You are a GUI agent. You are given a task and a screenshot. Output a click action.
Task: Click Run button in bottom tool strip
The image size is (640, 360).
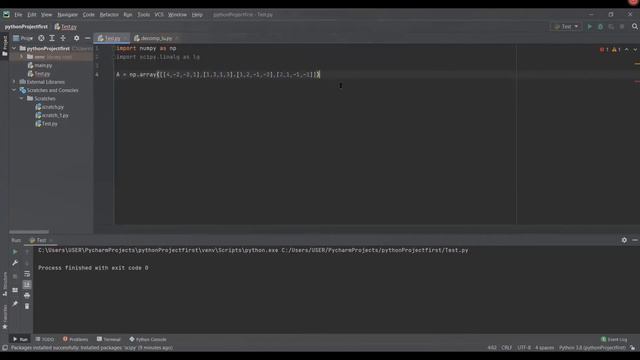coord(20,339)
